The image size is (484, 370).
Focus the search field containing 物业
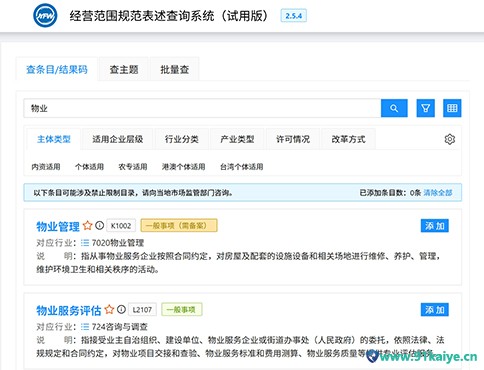(202, 108)
